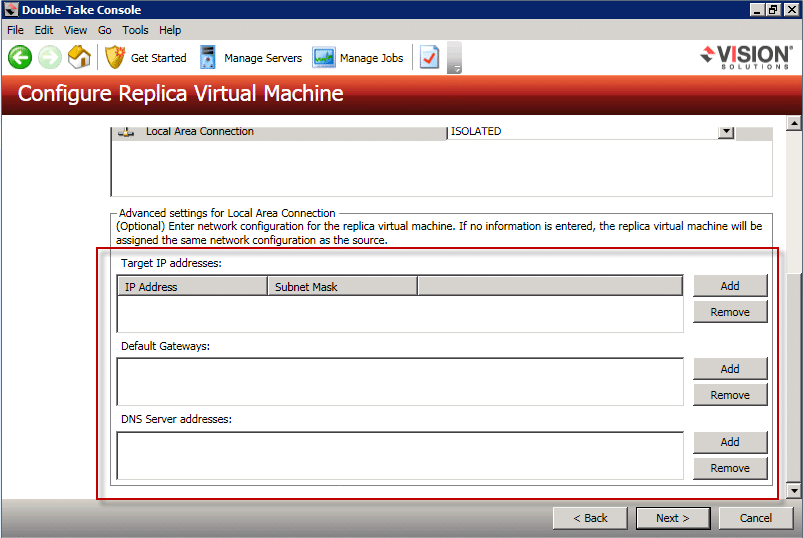Click the Local Area Connection adapter icon

pos(127,132)
